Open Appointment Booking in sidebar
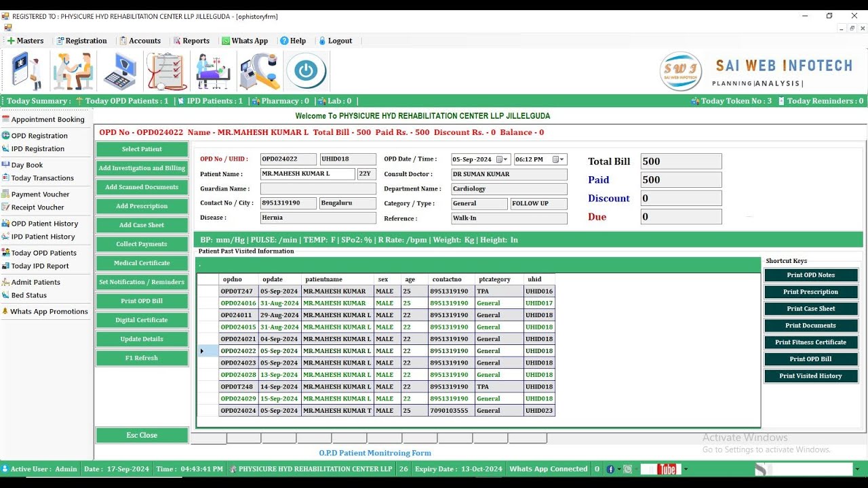This screenshot has height=488, width=868. click(x=43, y=119)
